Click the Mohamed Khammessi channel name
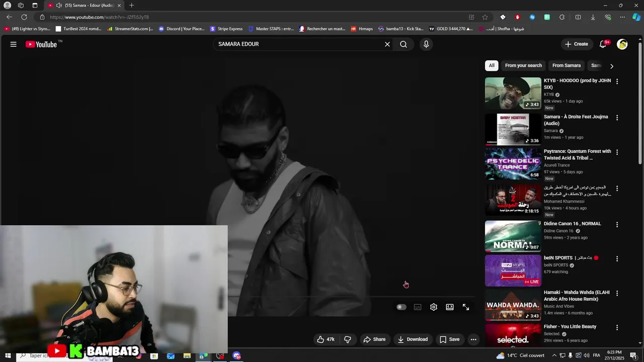 [564, 201]
